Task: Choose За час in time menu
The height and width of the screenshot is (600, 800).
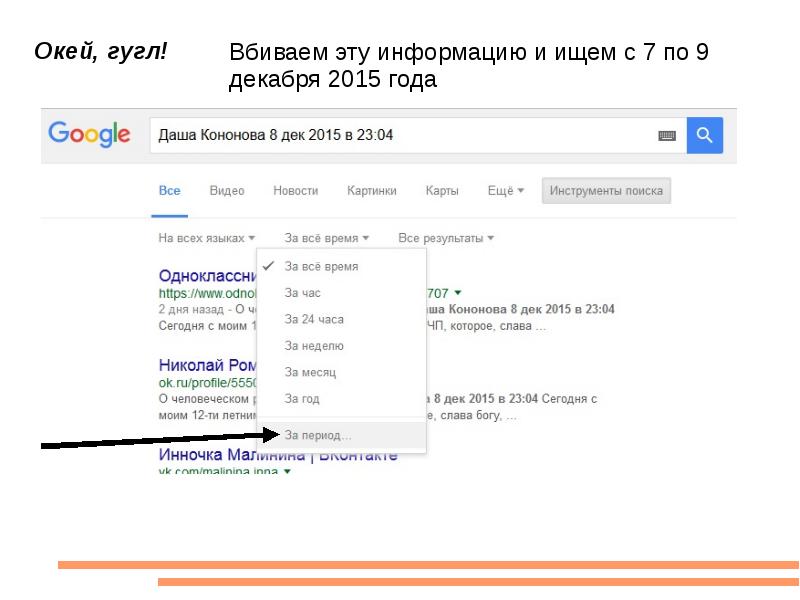Action: click(x=341, y=293)
